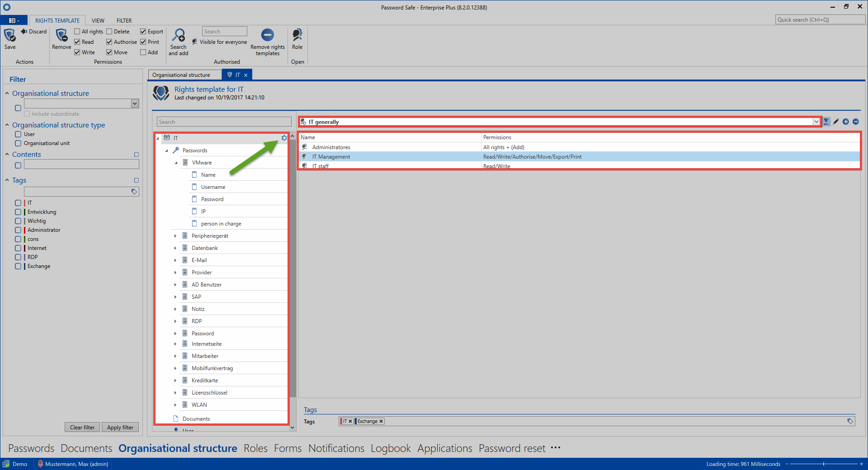Switch to the VIEW ribbon tab
The image size is (868, 470).
(98, 20)
